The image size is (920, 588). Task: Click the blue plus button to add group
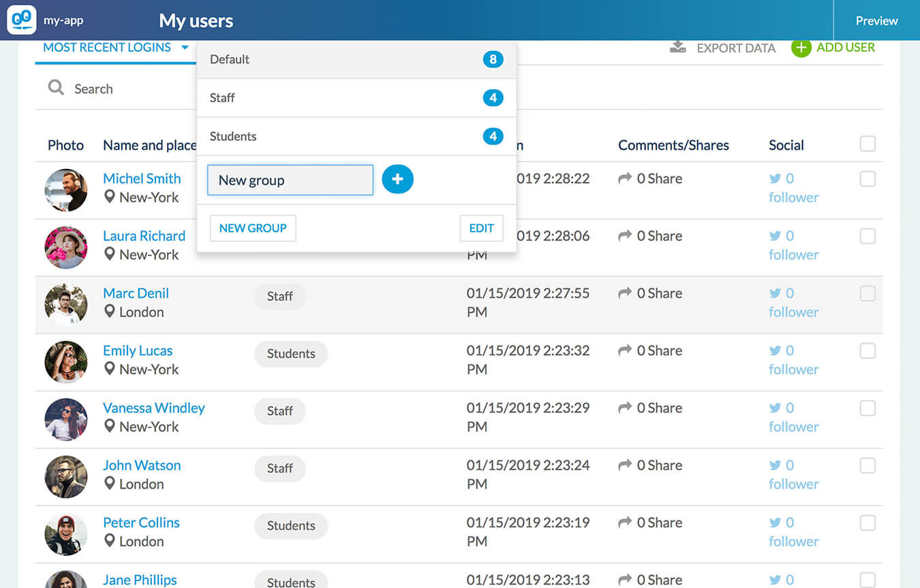397,179
